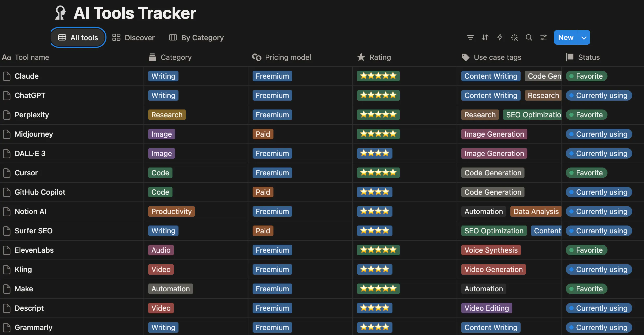
Task: Open the search magnifier icon
Action: click(x=529, y=38)
